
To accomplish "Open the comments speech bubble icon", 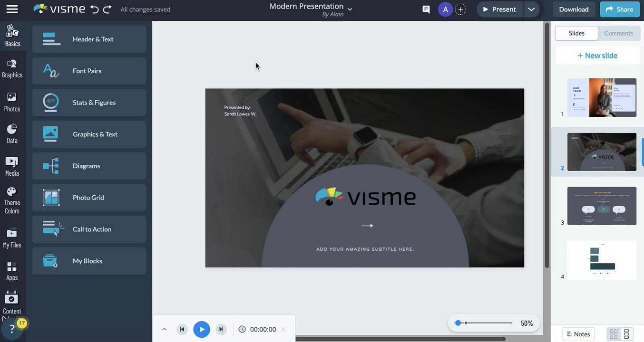I will click(426, 9).
